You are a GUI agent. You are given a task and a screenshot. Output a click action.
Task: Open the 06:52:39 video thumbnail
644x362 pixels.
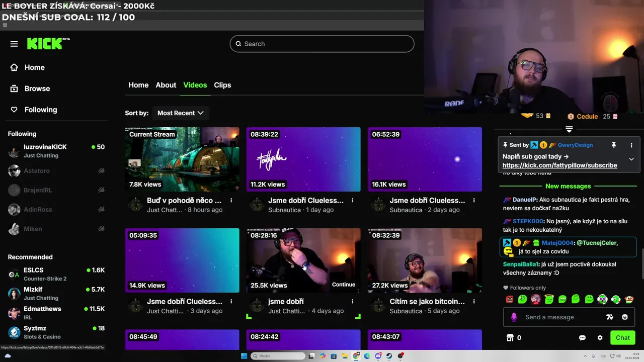click(x=425, y=159)
